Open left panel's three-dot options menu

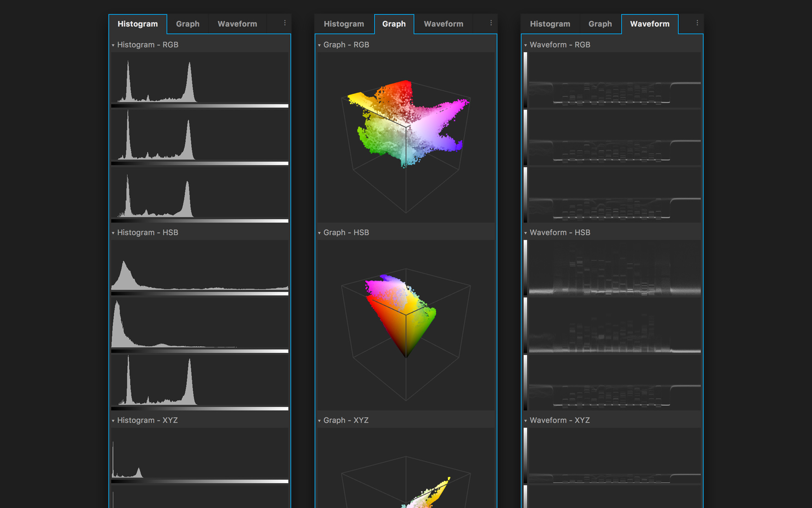pos(285,23)
